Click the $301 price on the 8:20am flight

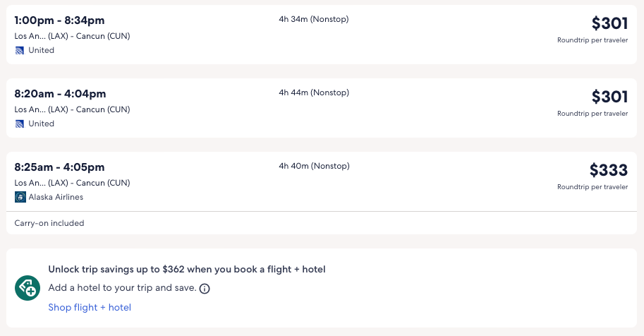pyautogui.click(x=609, y=97)
